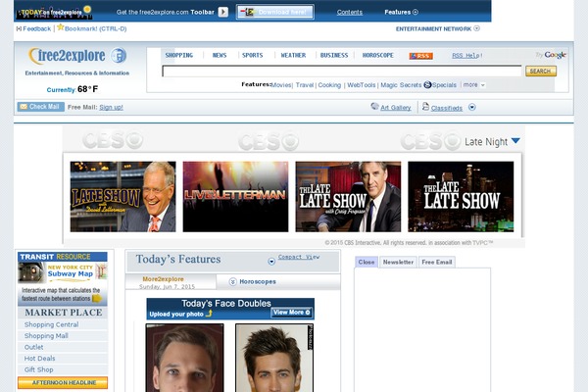The height and width of the screenshot is (392, 588).
Task: Open the RSS Help link
Action: pyautogui.click(x=465, y=56)
